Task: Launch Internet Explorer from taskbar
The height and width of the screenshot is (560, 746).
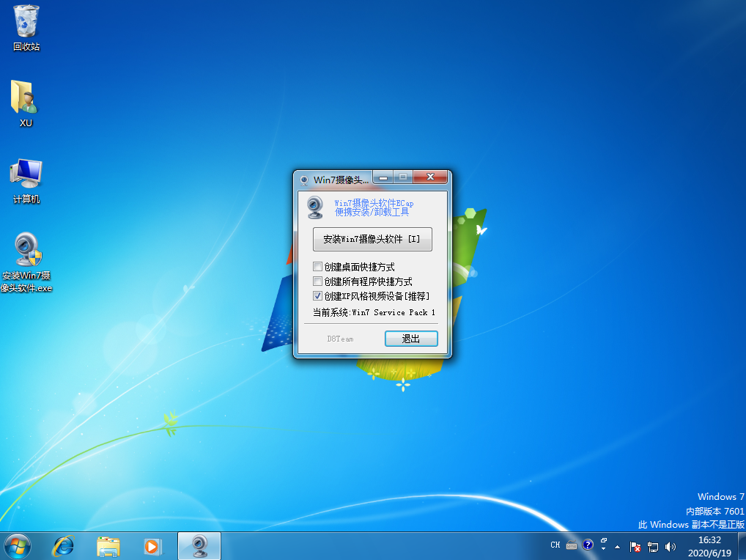Action: [x=63, y=546]
